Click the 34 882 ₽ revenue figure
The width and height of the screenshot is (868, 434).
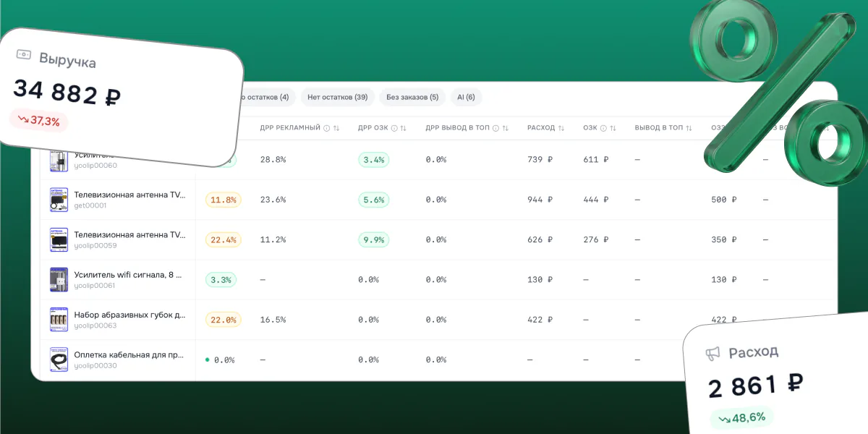coord(67,93)
